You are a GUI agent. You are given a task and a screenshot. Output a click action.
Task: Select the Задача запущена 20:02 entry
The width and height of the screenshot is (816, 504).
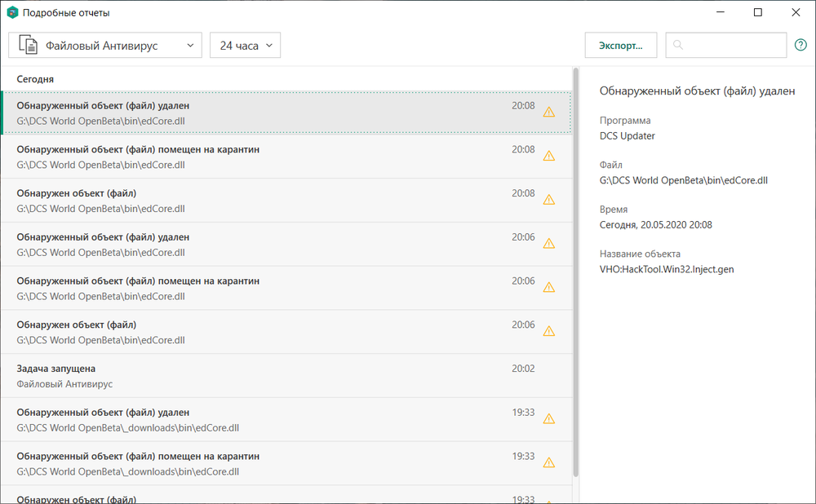[x=277, y=375]
